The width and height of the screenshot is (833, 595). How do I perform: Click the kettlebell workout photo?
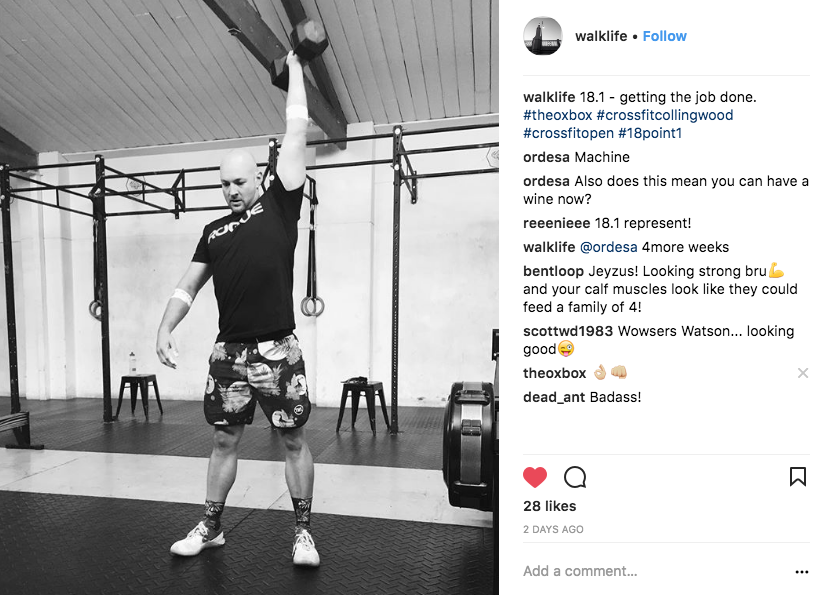pos(249,298)
